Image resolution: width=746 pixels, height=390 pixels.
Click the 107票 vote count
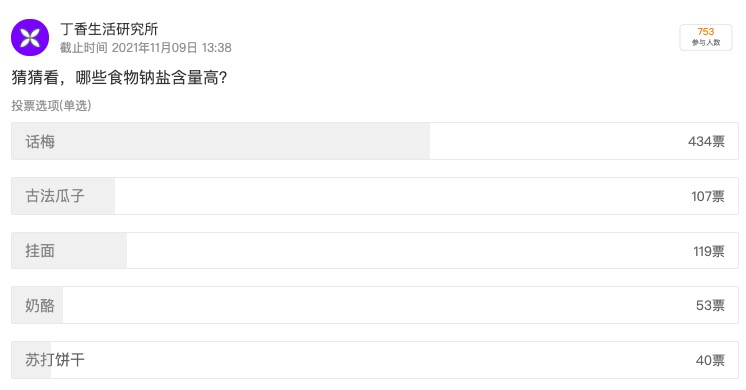tap(707, 196)
